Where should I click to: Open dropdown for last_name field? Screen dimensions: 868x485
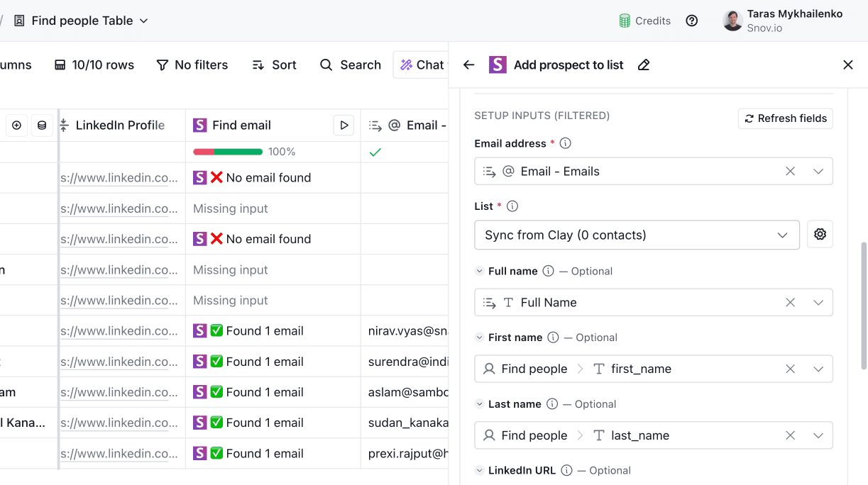click(x=818, y=435)
